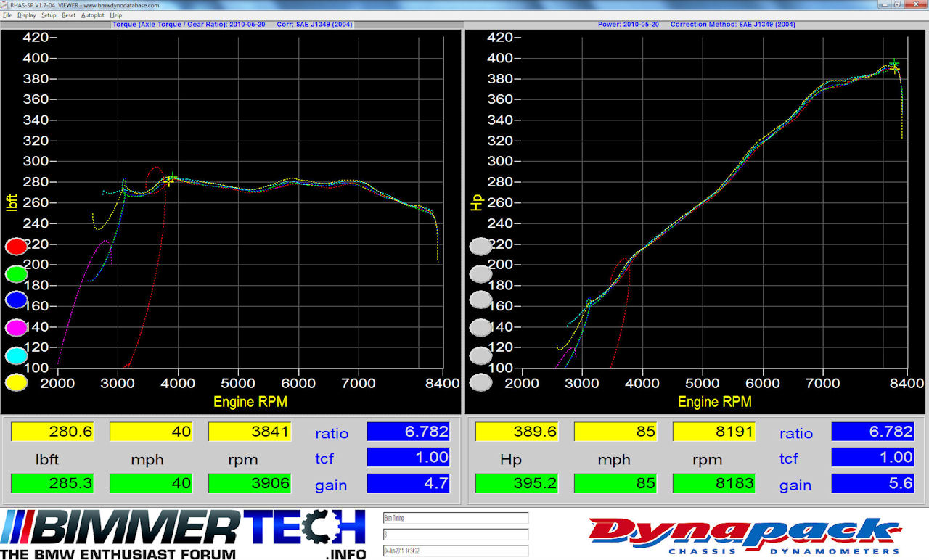Open the File menu
Image resolution: width=929 pixels, height=560 pixels.
coord(7,15)
